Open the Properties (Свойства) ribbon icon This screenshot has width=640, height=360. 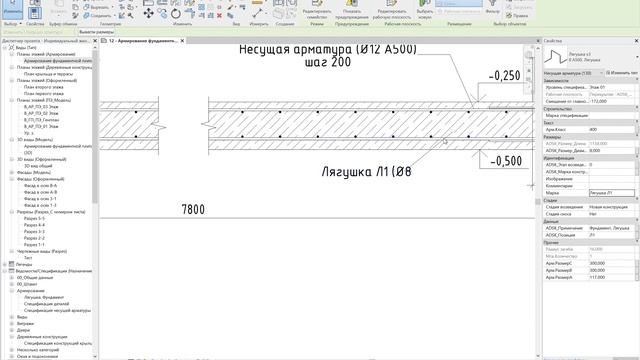35,12
